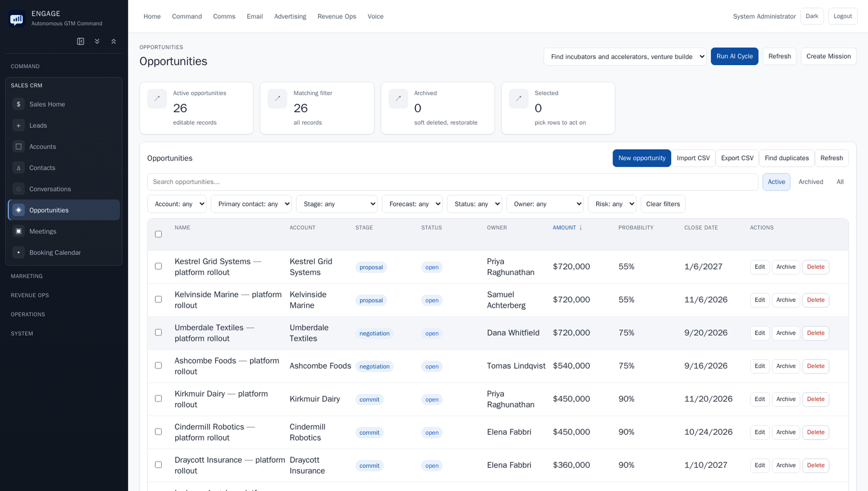Select the Draycott Insurance row checkbox
Image resolution: width=868 pixels, height=491 pixels.
(158, 465)
